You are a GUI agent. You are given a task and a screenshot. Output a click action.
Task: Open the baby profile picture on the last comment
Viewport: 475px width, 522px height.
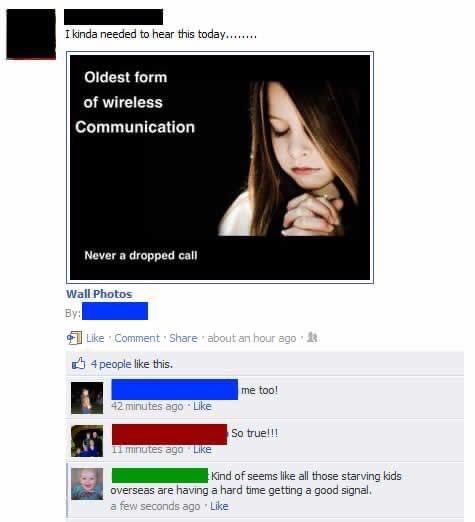(x=87, y=484)
